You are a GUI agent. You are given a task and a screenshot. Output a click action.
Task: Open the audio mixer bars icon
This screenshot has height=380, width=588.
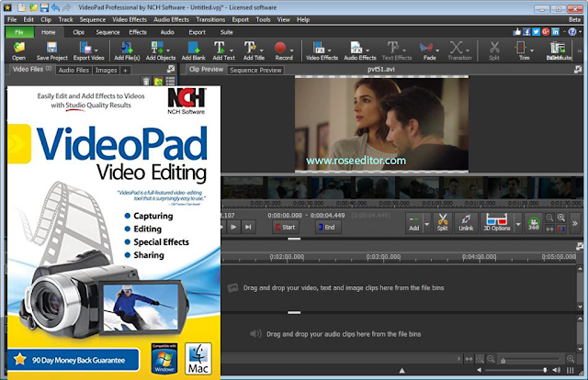571,370
